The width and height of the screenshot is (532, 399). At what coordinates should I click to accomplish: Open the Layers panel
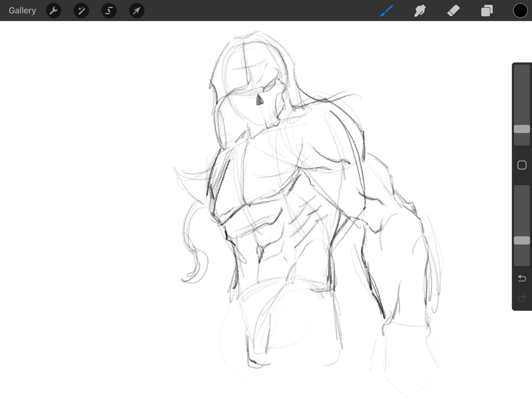point(487,11)
